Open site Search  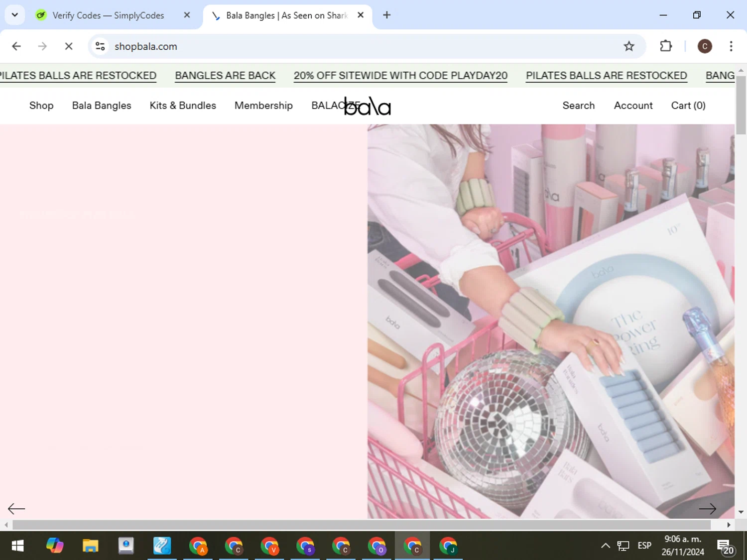579,106
